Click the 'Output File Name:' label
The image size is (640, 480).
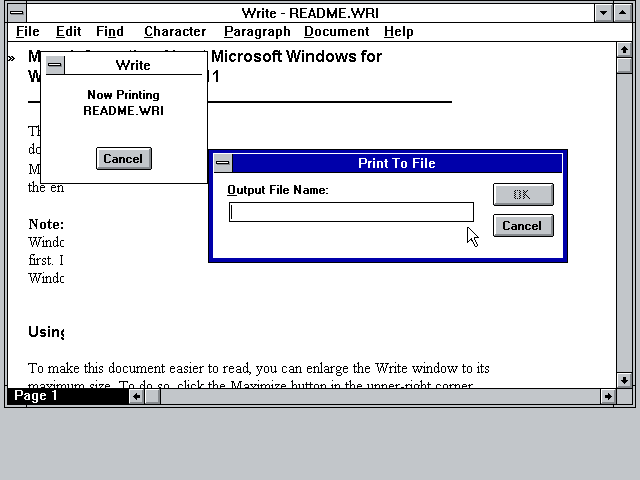point(278,190)
